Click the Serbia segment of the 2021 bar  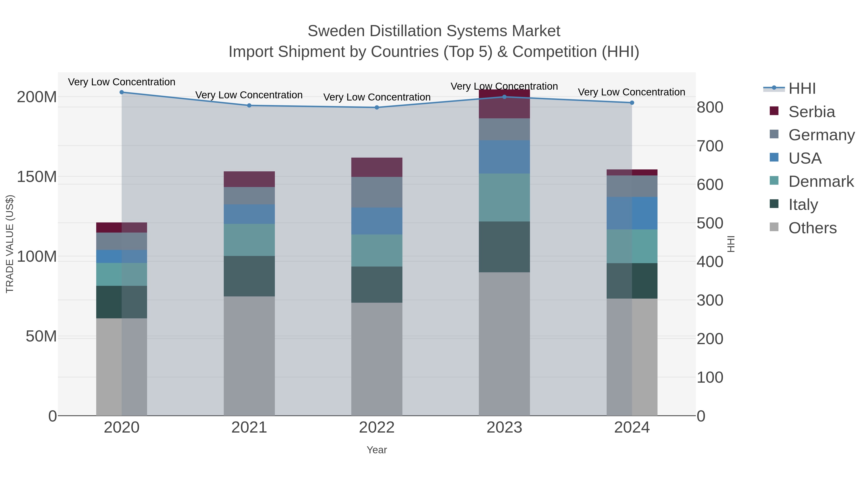pos(249,179)
